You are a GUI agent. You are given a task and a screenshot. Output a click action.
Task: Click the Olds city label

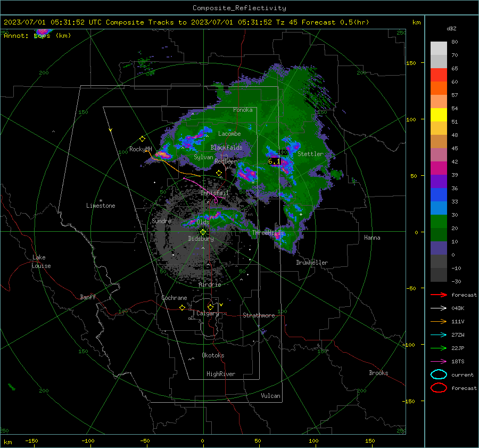click(x=203, y=222)
